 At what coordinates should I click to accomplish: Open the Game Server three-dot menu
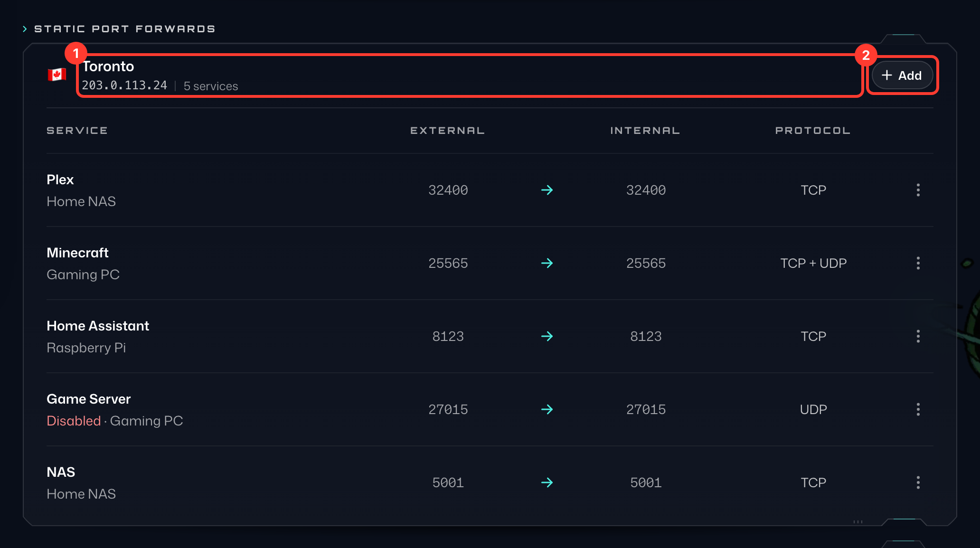pos(918,409)
